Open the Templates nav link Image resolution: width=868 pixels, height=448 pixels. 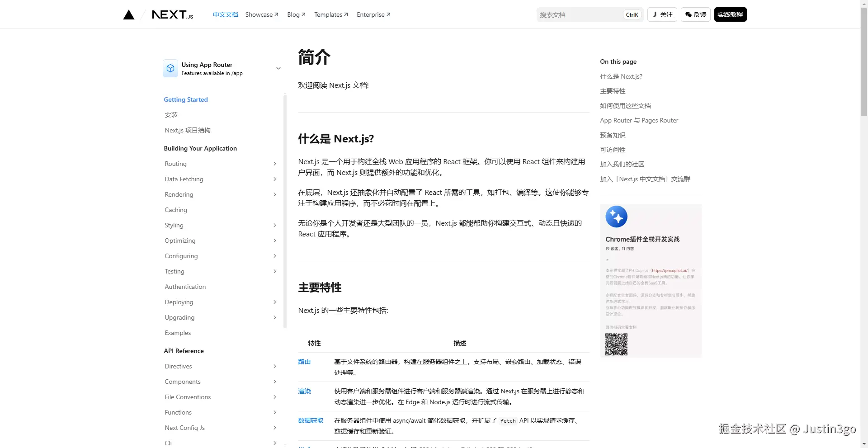(x=331, y=14)
